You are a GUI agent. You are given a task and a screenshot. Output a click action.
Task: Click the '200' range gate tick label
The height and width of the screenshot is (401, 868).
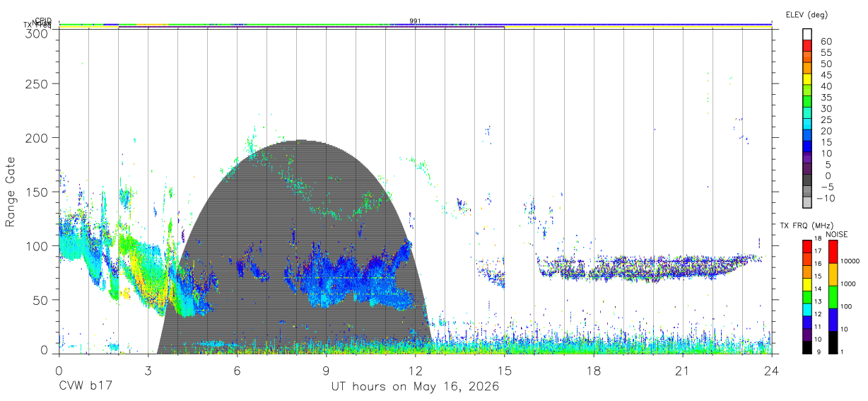[37, 137]
